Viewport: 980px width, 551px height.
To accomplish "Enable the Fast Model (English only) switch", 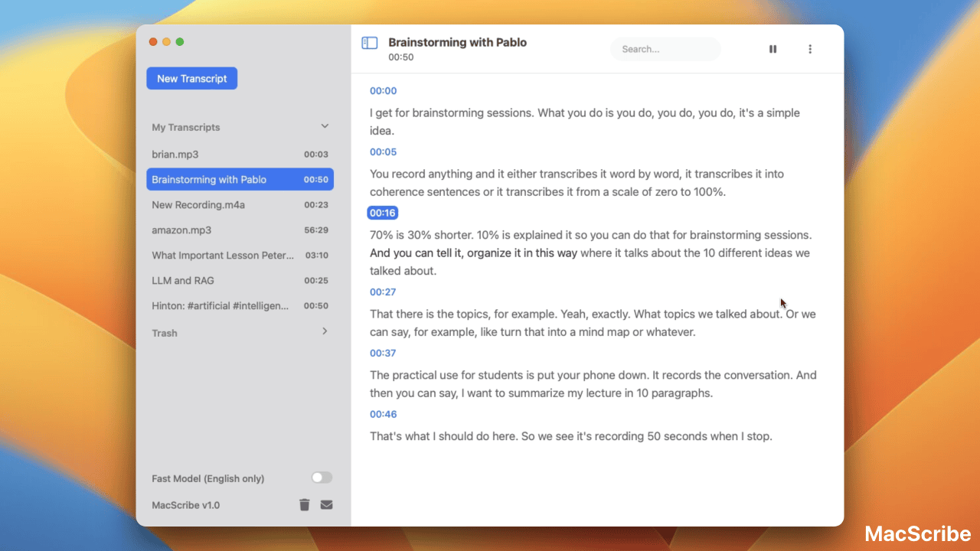I will (321, 477).
